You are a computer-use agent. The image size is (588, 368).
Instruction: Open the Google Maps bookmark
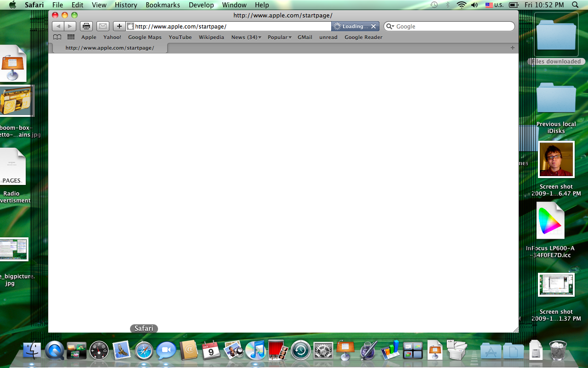coord(145,37)
